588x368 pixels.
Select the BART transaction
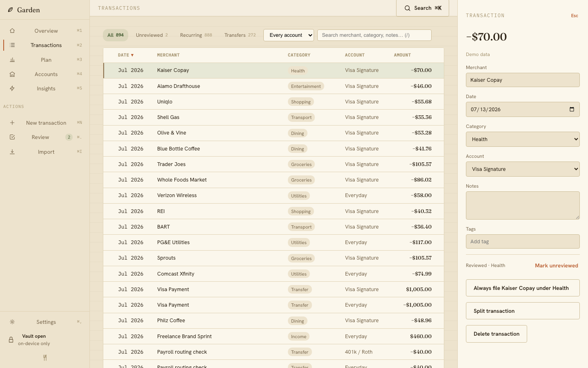(x=274, y=227)
